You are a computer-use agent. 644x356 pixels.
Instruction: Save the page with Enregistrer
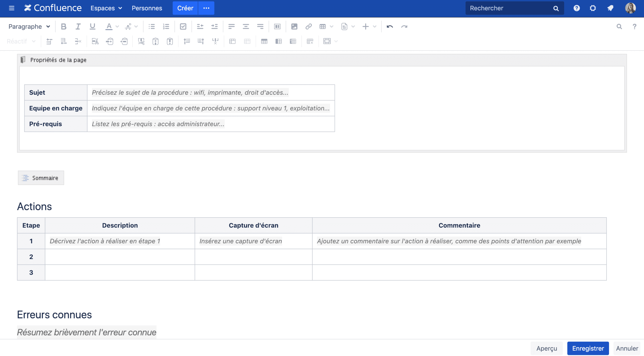pos(588,348)
